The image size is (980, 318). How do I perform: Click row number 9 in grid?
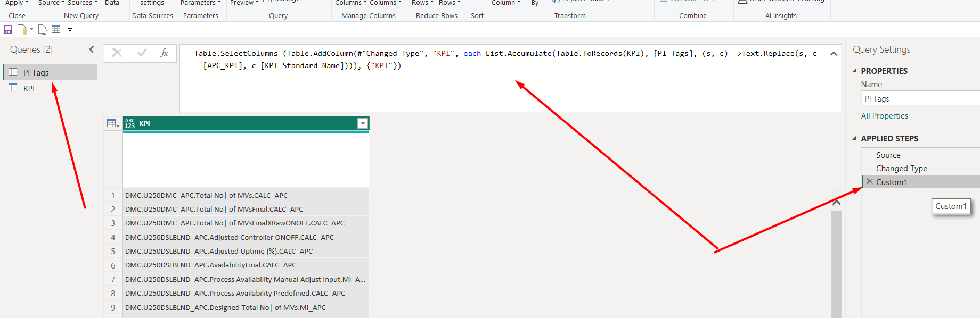point(113,307)
